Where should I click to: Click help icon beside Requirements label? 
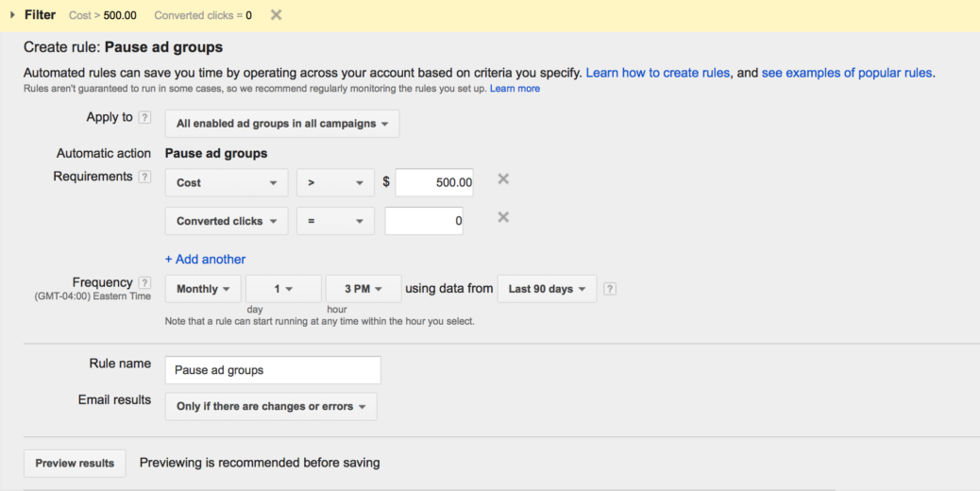(x=144, y=177)
